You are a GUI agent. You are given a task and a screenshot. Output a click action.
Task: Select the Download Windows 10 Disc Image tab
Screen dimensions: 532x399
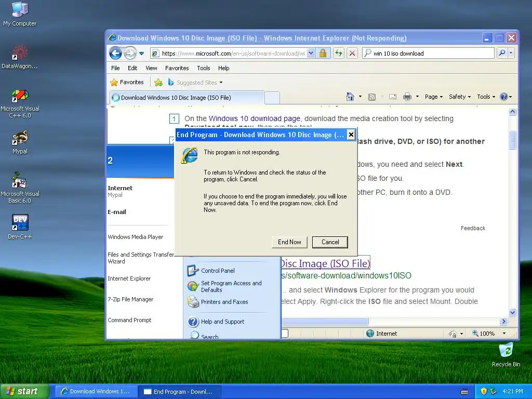click(187, 98)
